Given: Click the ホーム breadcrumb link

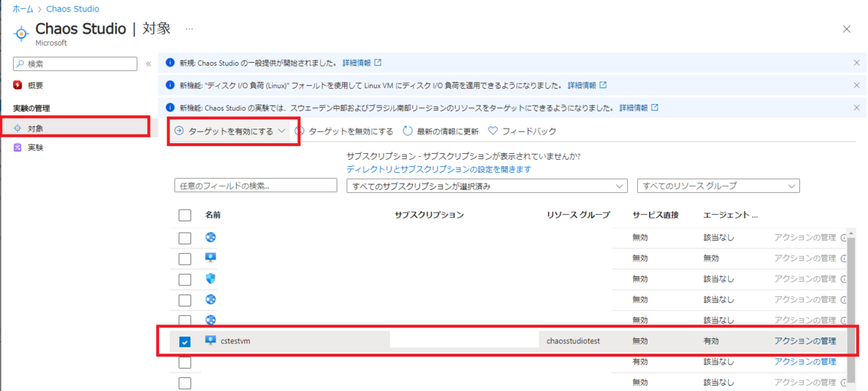Looking at the screenshot, I should coord(22,9).
